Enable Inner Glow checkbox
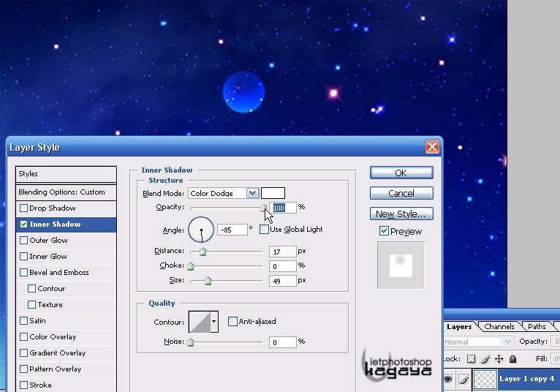The image size is (560, 392). (x=23, y=256)
